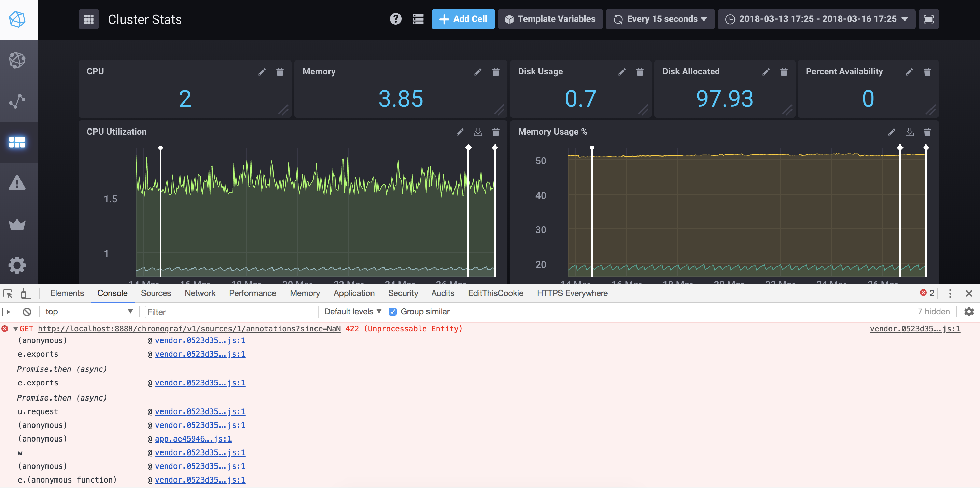Download Memory Usage % data as CSV
This screenshot has height=488, width=980.
click(x=910, y=132)
